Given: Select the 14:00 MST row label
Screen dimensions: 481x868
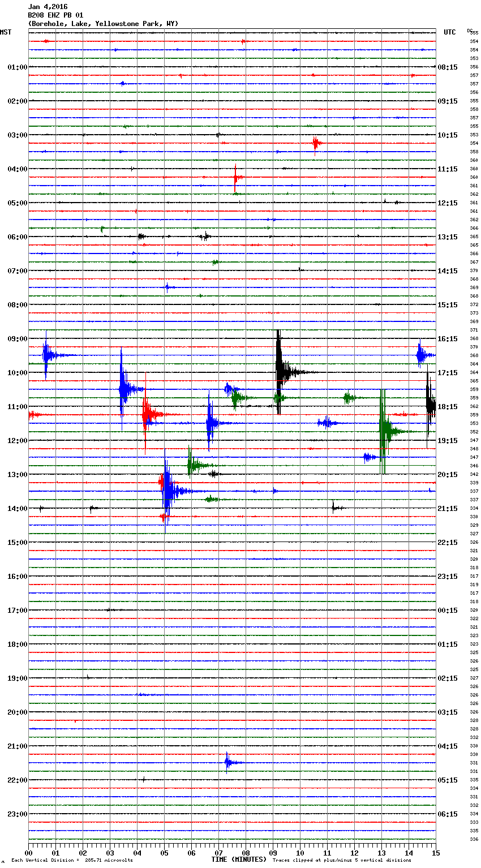Looking at the screenshot, I should 18,509.
